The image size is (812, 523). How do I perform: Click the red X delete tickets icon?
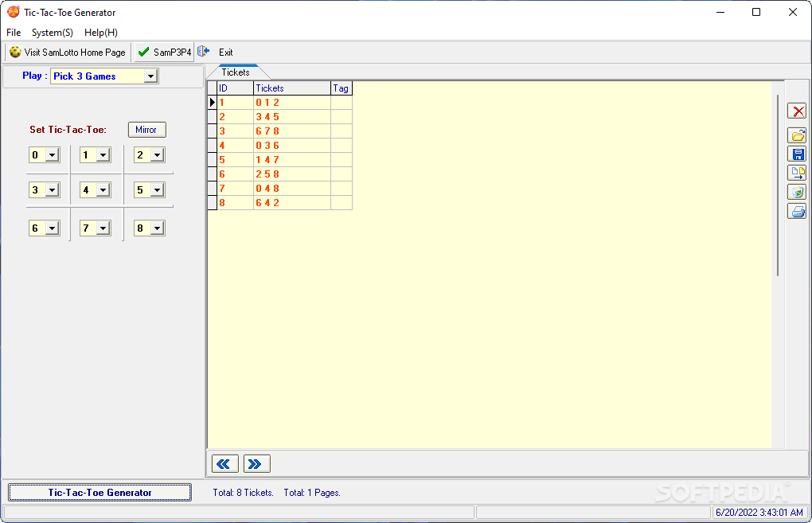click(798, 111)
